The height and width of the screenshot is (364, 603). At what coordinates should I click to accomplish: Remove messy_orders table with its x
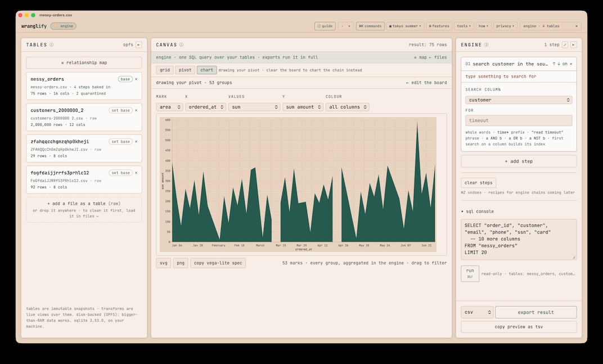pos(136,79)
